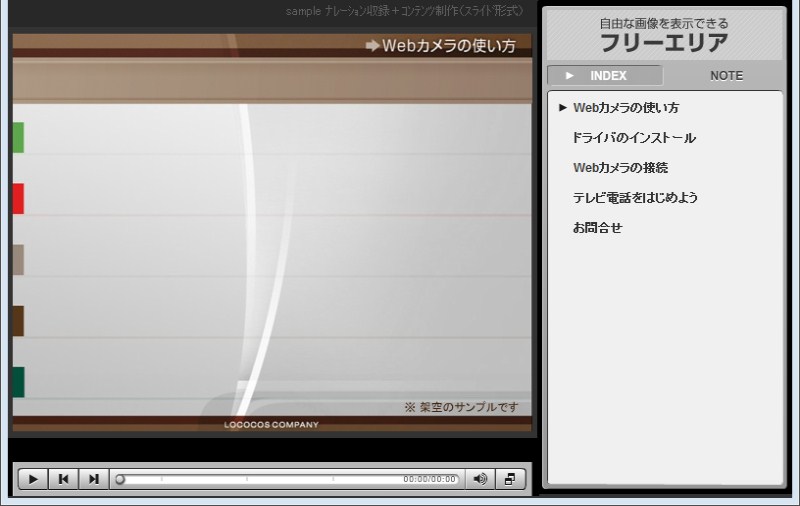Select index item Webカメラの使い方
Screen dimensions: 800x506
626,108
